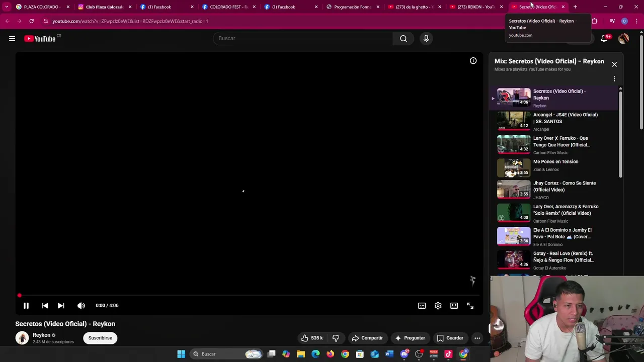Save video with Guardar button
Screen dimensions: 644x362
(x=450, y=338)
